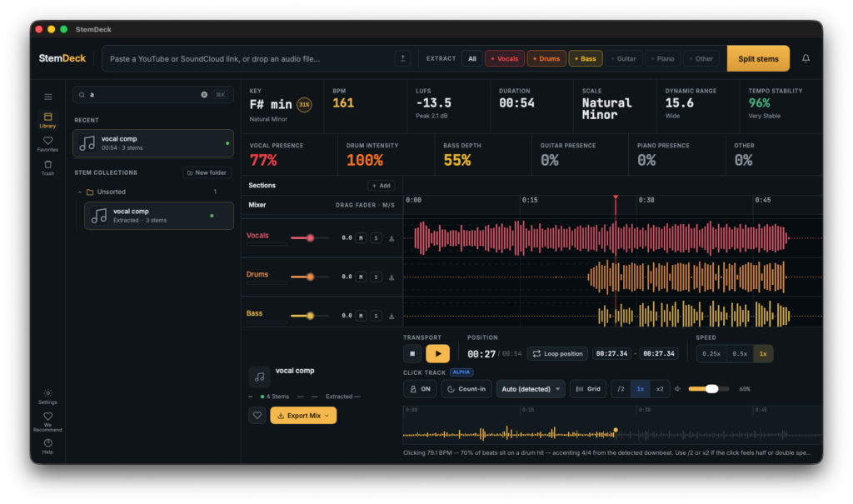Click the upload audio file icon
853x504 pixels.
coord(402,58)
